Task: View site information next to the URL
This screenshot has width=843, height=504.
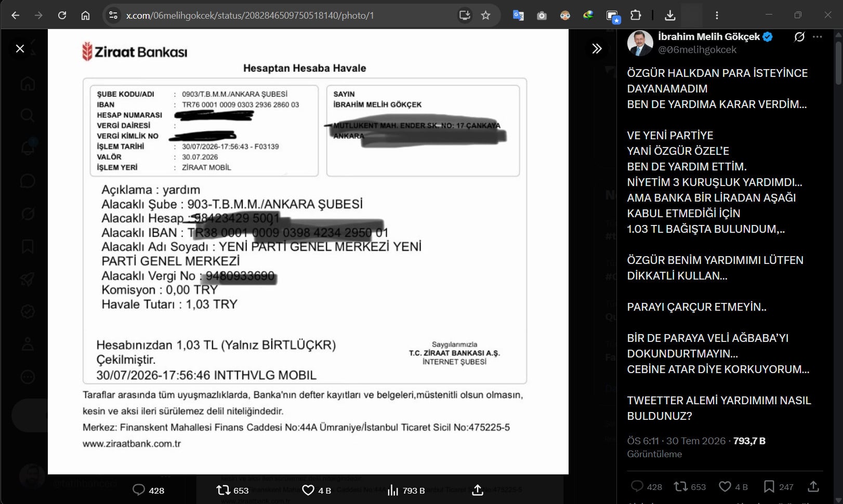Action: point(113,16)
